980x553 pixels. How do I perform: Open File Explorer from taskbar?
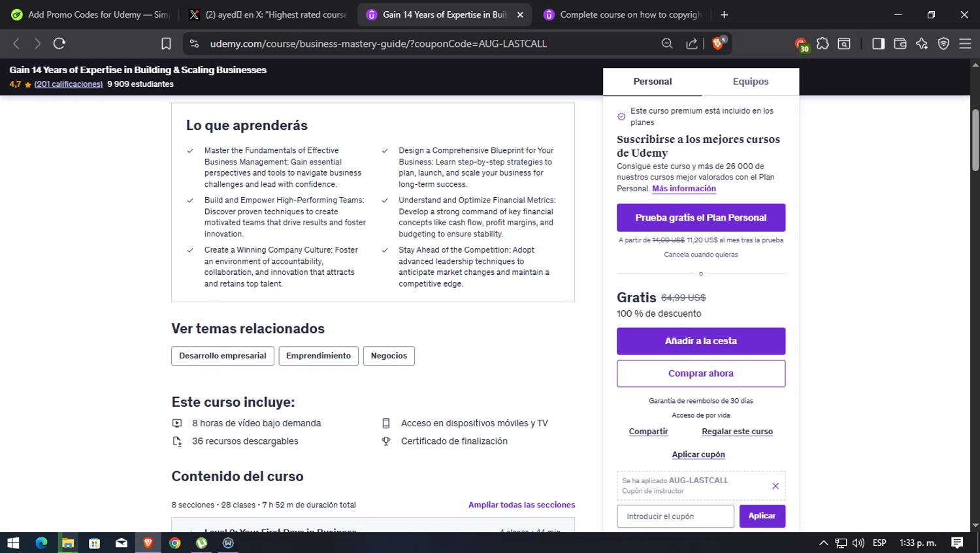point(68,543)
